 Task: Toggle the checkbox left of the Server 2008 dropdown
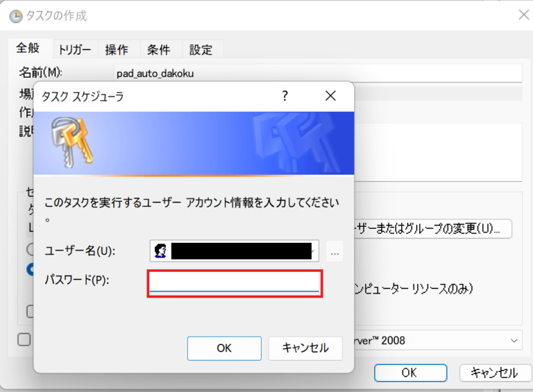[x=24, y=339]
